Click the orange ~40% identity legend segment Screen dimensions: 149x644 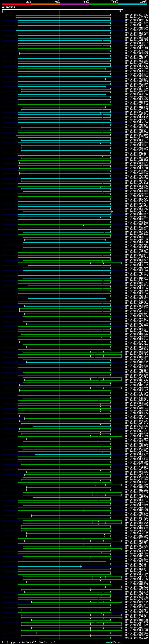[46, 4]
